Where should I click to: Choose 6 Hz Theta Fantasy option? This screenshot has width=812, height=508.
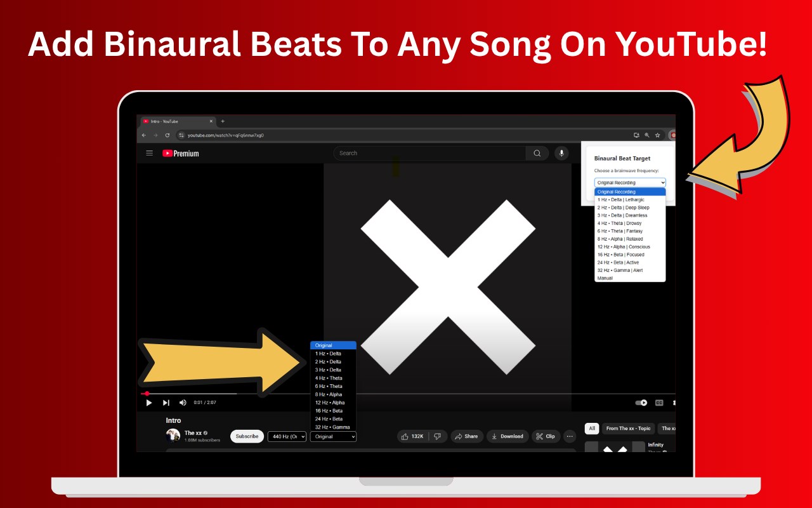630,231
